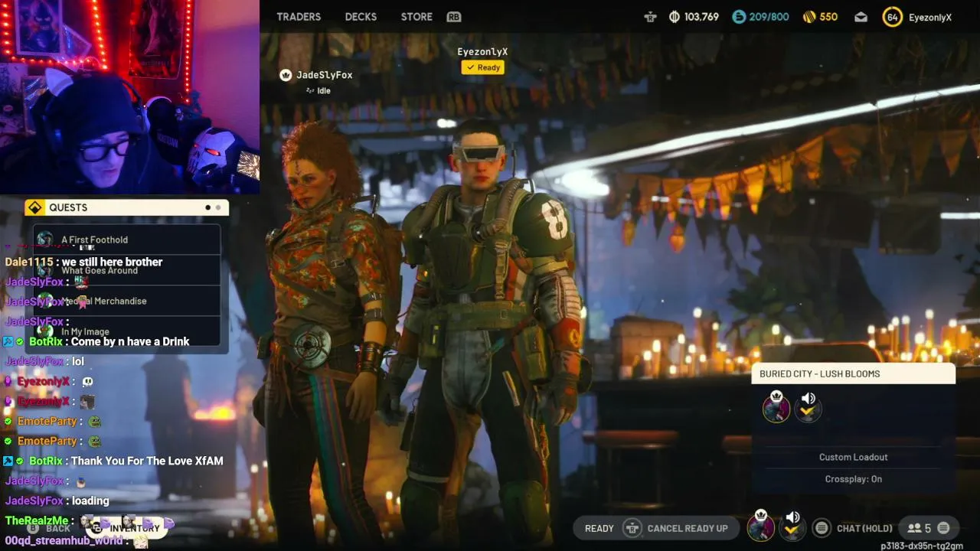
Task: Click the speaker-checkmark avatar in Buried City panel
Action: tap(808, 406)
